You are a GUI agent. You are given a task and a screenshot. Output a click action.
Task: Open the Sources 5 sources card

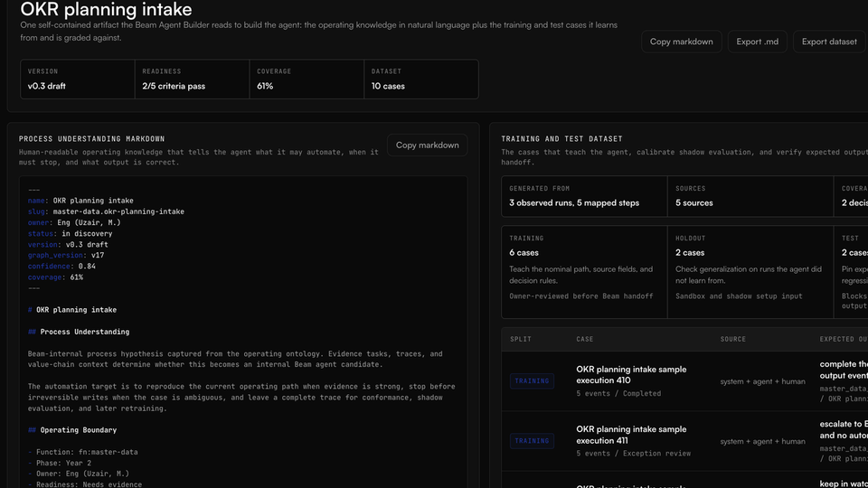pos(750,196)
